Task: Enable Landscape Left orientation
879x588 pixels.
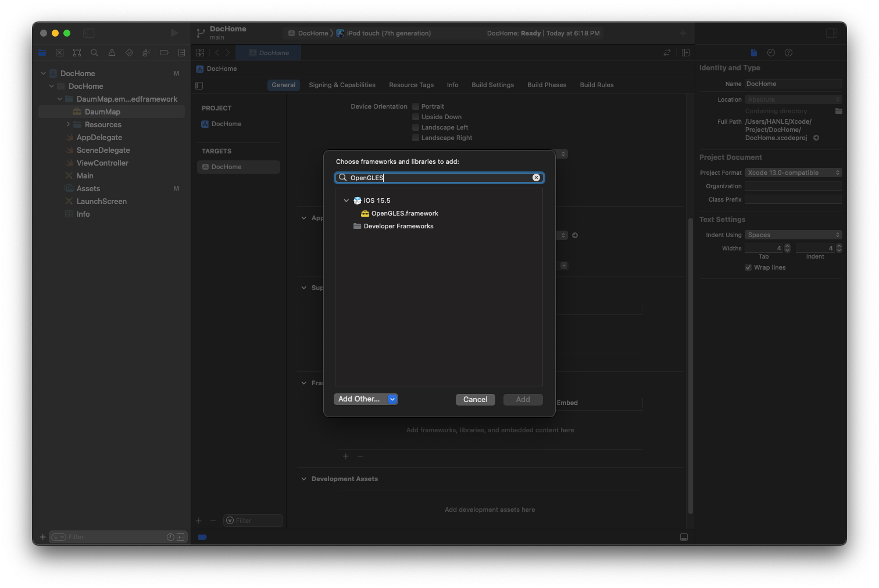Action: tap(416, 127)
